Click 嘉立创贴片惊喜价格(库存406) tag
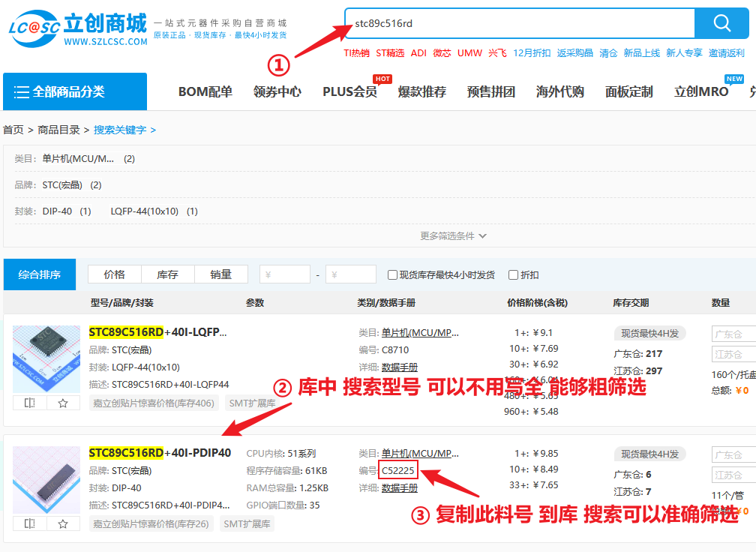The width and height of the screenshot is (756, 552). pos(154,403)
